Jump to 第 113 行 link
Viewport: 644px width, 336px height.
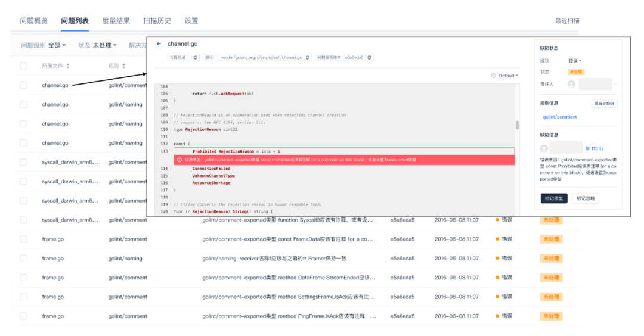[x=595, y=148]
